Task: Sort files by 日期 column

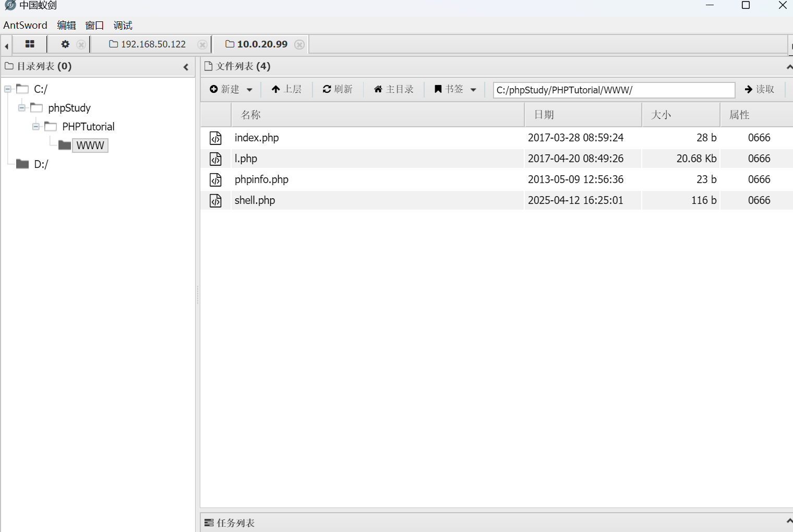Action: [583, 115]
